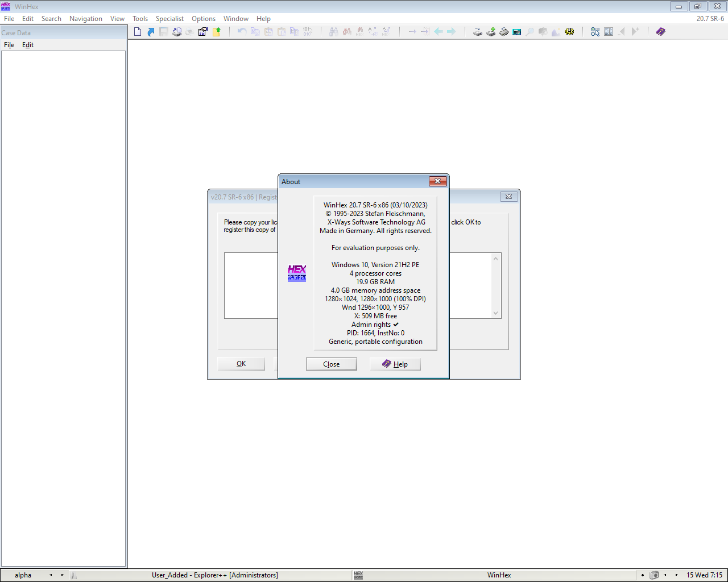
Task: Open the Case Data File menu
Action: (9, 45)
